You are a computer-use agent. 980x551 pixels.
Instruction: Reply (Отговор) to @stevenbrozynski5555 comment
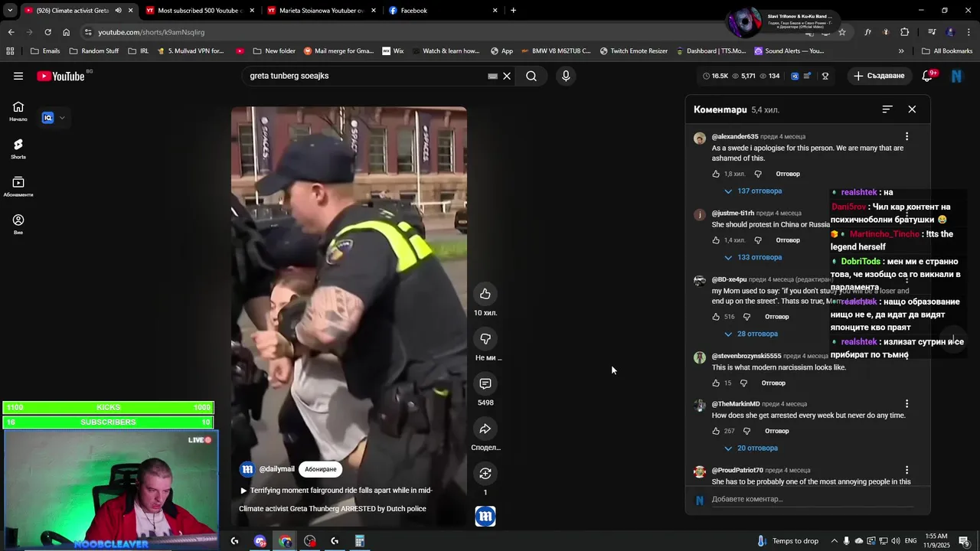(773, 383)
